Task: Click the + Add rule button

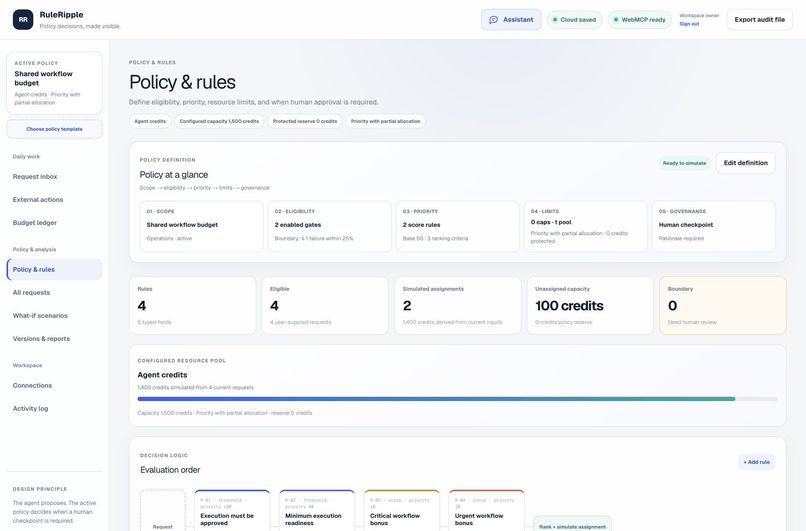Action: [757, 462]
